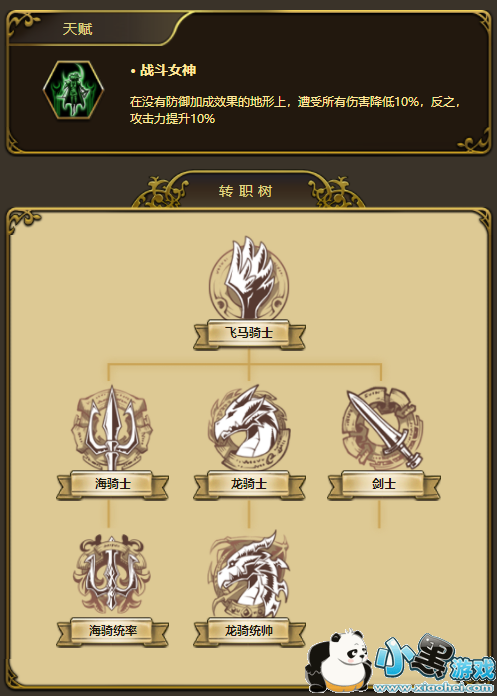Click the 海骑士 ribbon label
Viewport: 497px width, 696px height.
112,484
